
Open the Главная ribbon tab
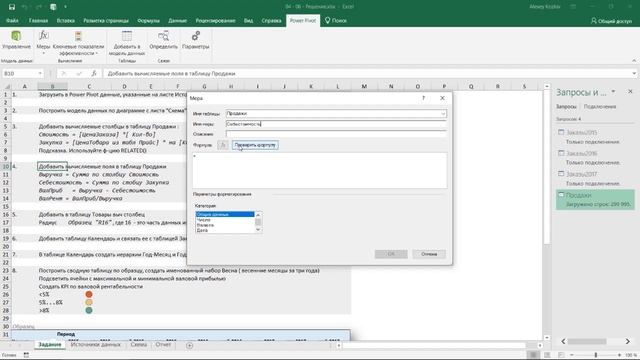38,20
